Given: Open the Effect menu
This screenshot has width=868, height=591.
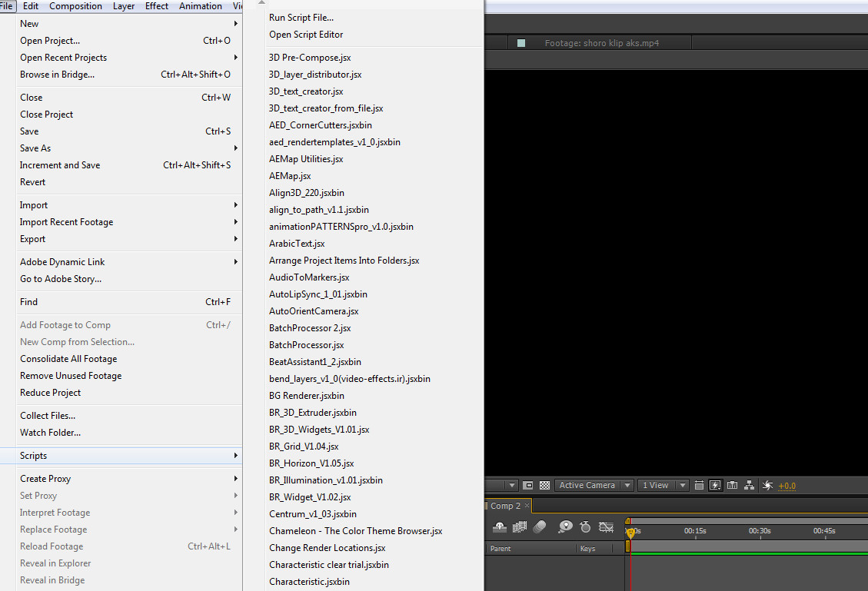Looking at the screenshot, I should point(157,6).
